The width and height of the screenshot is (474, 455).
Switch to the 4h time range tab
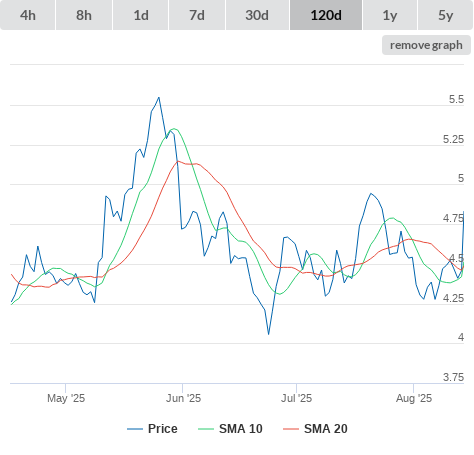coord(27,15)
